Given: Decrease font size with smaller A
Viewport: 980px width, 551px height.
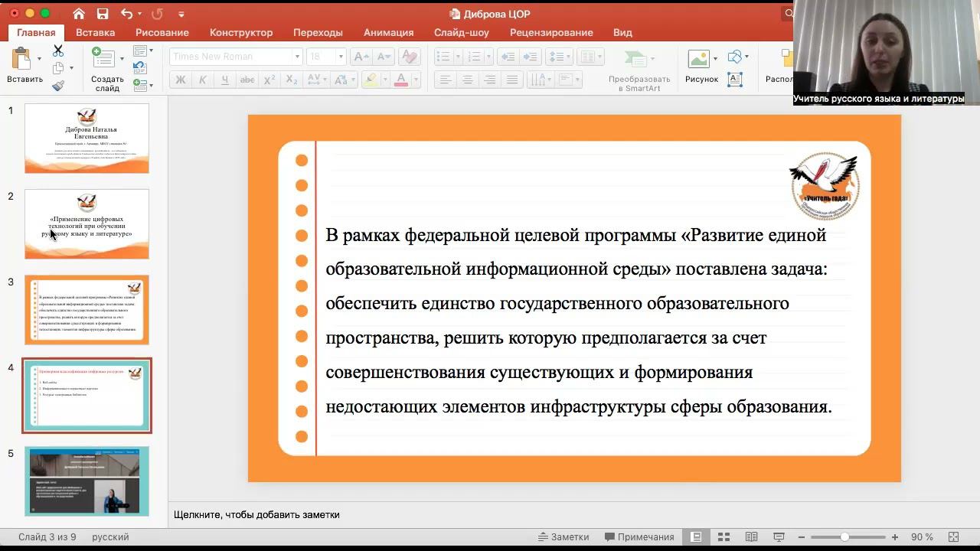Looking at the screenshot, I should [x=384, y=57].
